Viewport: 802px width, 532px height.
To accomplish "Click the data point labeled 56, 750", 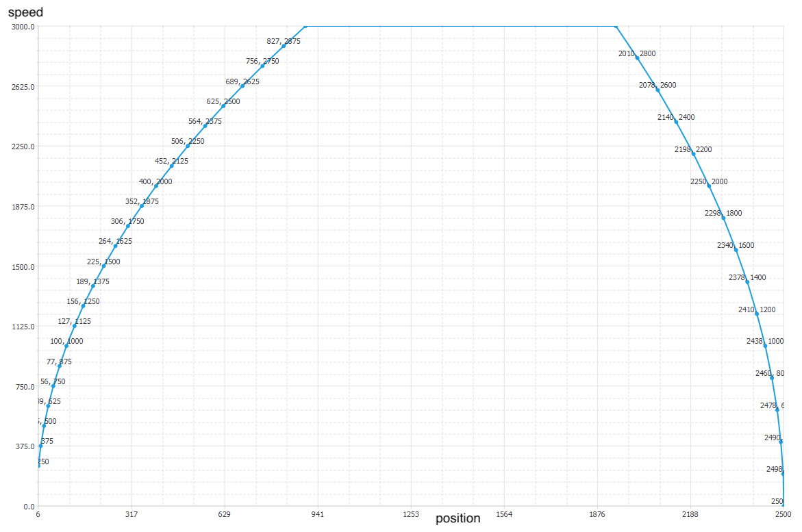I will (53, 386).
